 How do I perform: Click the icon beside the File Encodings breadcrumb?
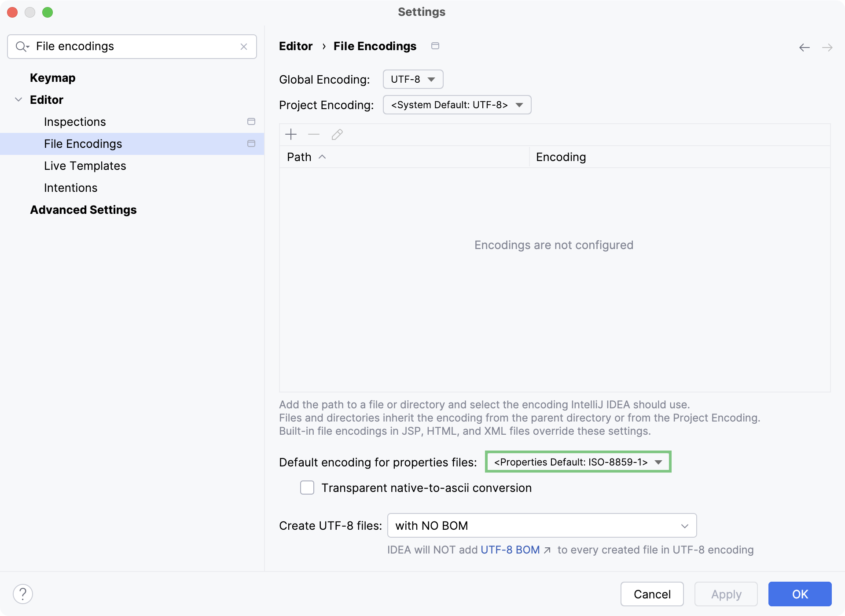(435, 45)
